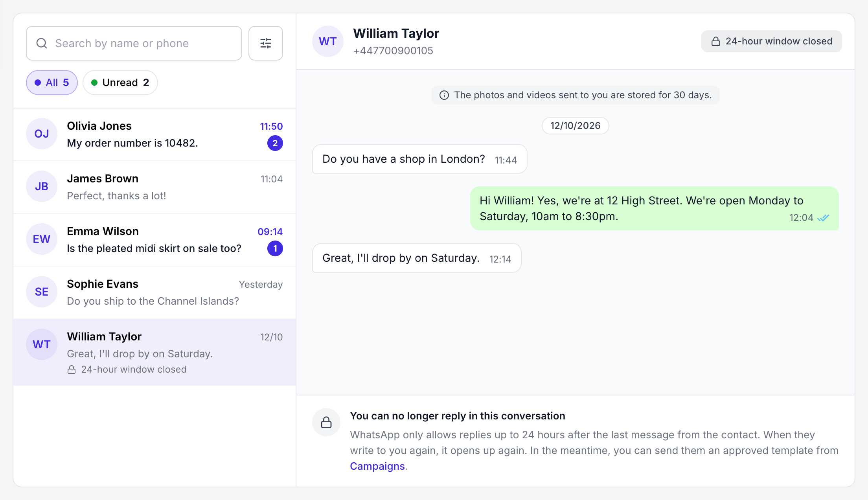Click the lock icon beside the reply-disabled notice
Screen dimensions: 868x500
[x=326, y=422]
